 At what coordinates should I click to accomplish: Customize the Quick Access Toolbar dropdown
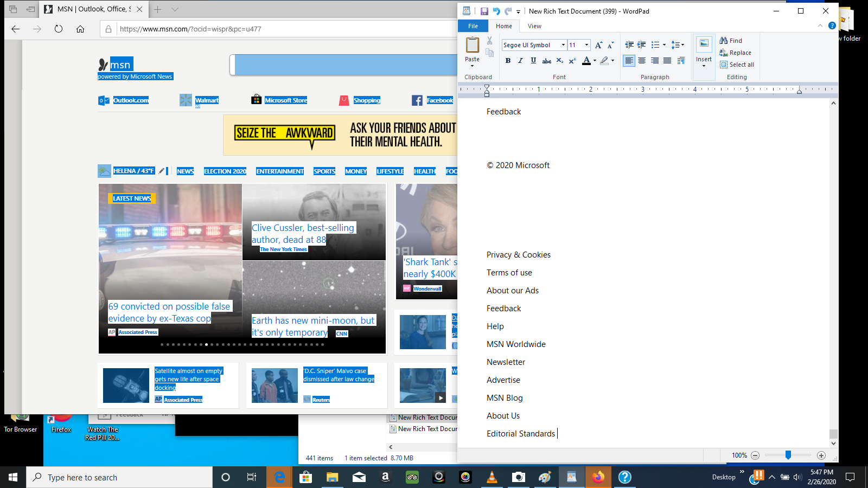(518, 11)
